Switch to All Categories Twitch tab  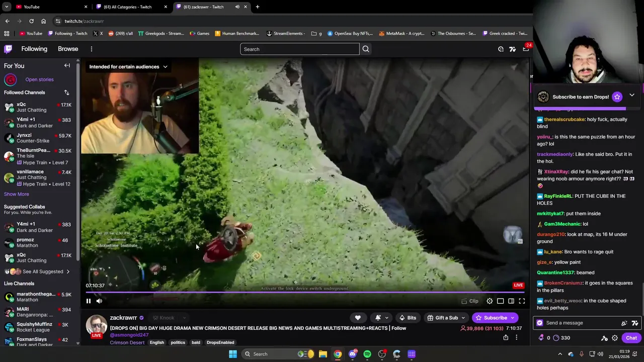pos(132,7)
